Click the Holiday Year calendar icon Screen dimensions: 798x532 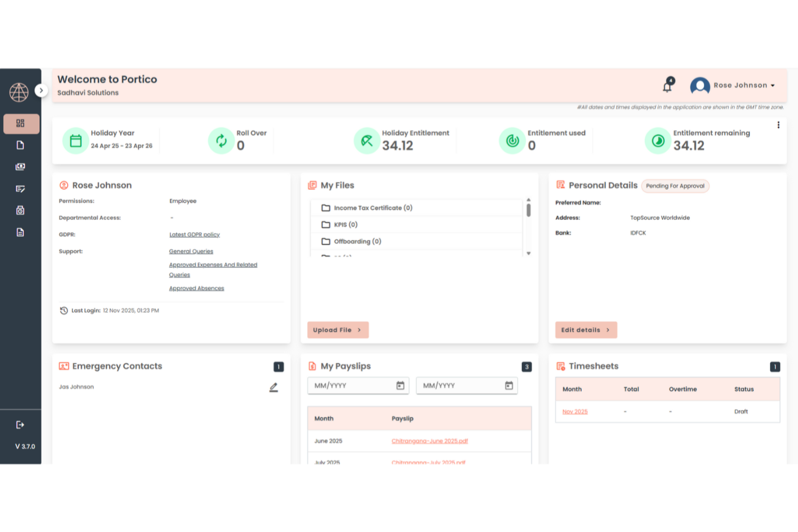coord(75,140)
